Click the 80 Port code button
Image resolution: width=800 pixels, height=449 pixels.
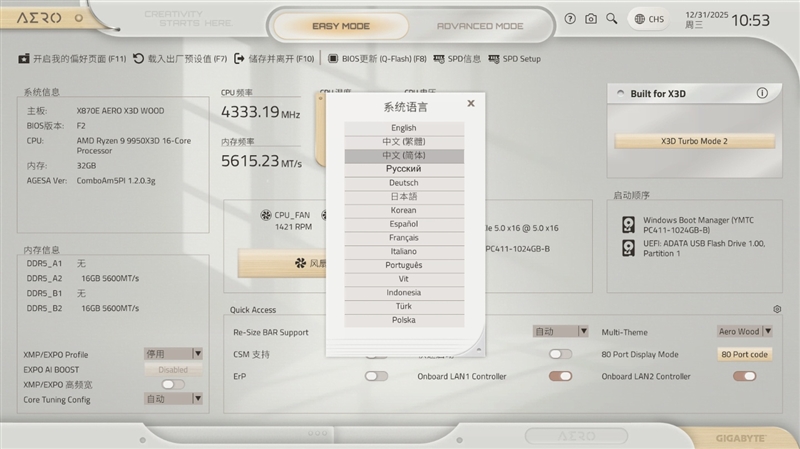coord(744,354)
